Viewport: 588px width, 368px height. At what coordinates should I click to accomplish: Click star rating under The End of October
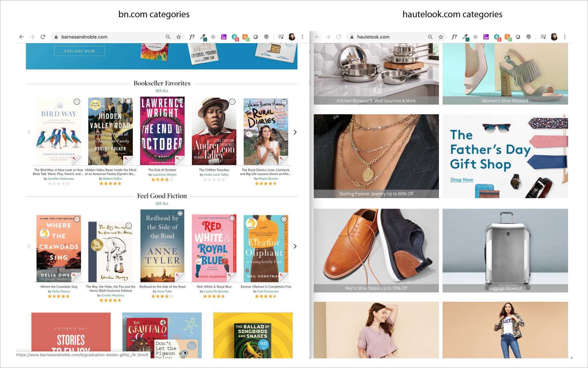(162, 180)
